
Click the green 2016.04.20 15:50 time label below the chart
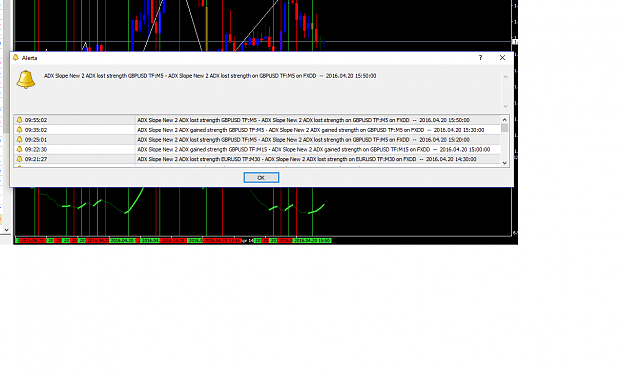pos(312,241)
